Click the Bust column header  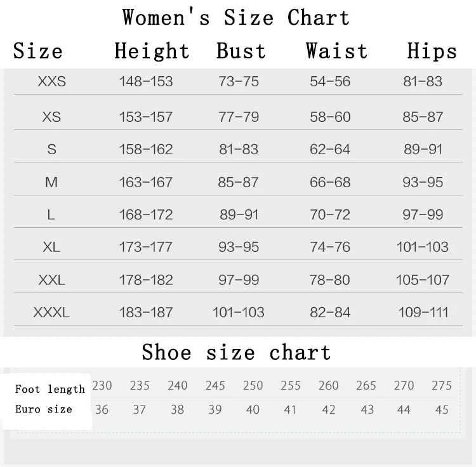[x=241, y=51]
